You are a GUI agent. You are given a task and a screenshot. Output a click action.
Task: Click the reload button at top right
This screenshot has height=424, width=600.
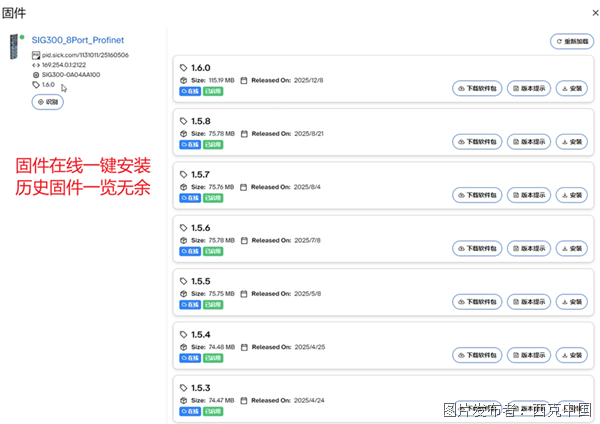[572, 41]
